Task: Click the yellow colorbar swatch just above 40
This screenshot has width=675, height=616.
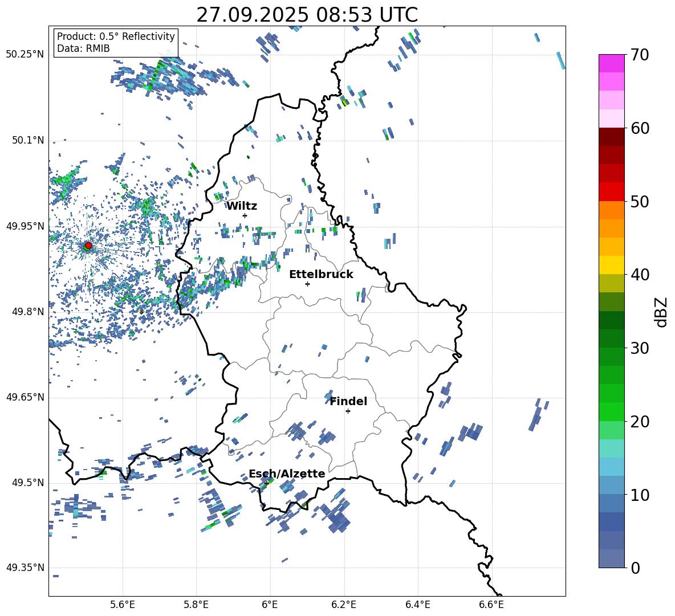Action: 611,265
